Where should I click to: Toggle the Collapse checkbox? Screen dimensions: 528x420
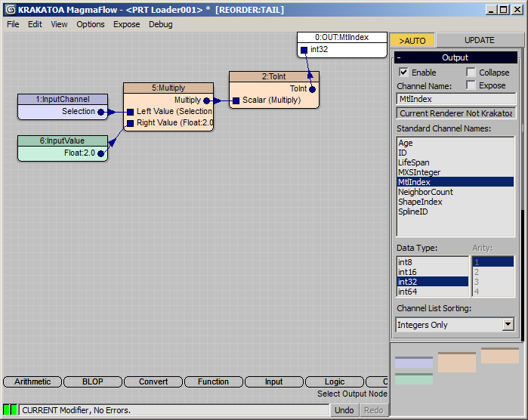pyautogui.click(x=471, y=72)
